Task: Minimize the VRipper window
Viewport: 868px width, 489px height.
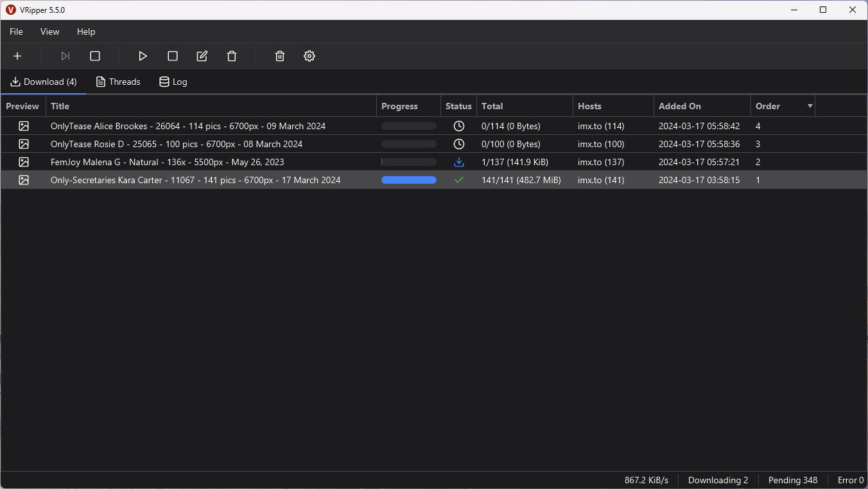Action: point(794,10)
